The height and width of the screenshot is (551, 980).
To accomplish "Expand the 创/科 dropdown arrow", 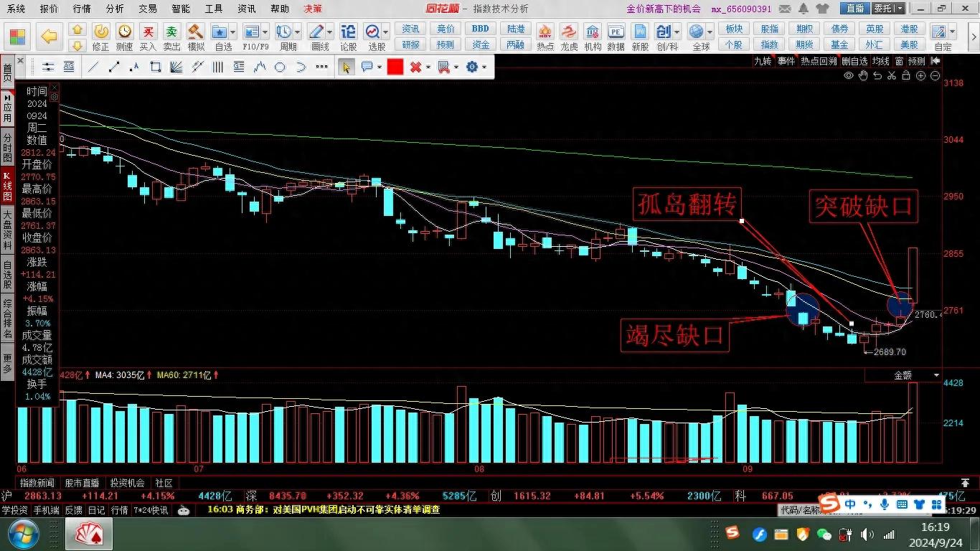I will [677, 32].
